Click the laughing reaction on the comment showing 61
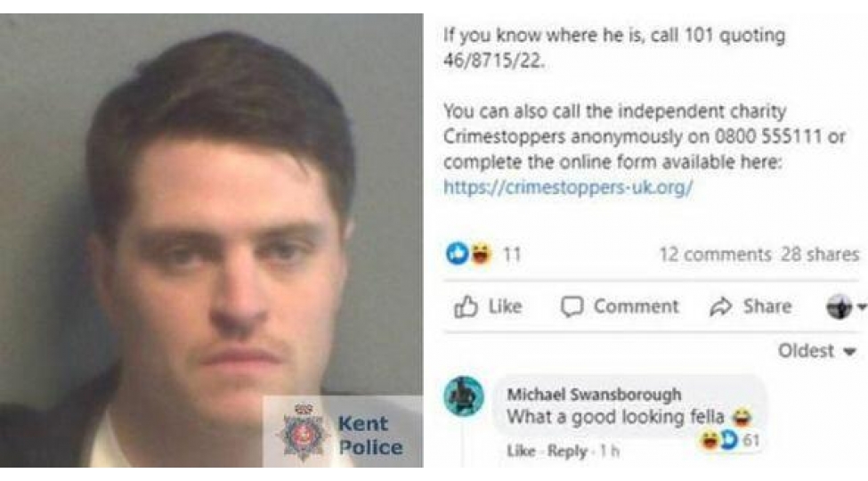Screen dimensions: 868x481 point(710,441)
